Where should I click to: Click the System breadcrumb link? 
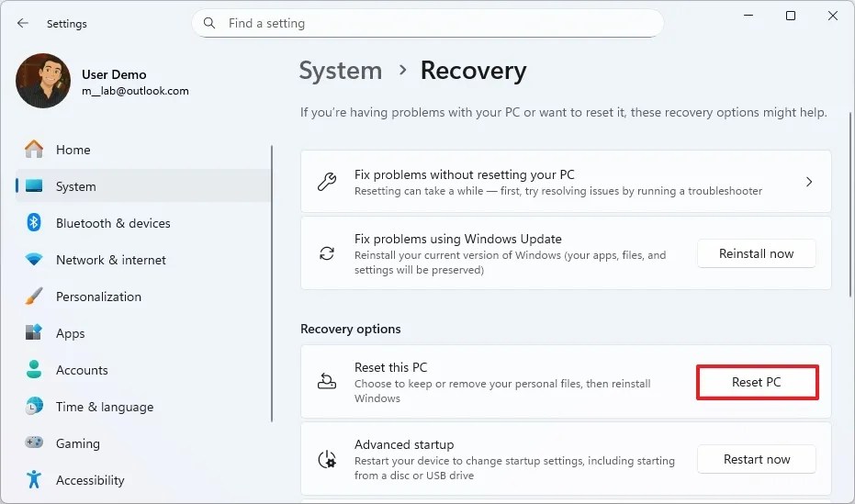[x=340, y=71]
